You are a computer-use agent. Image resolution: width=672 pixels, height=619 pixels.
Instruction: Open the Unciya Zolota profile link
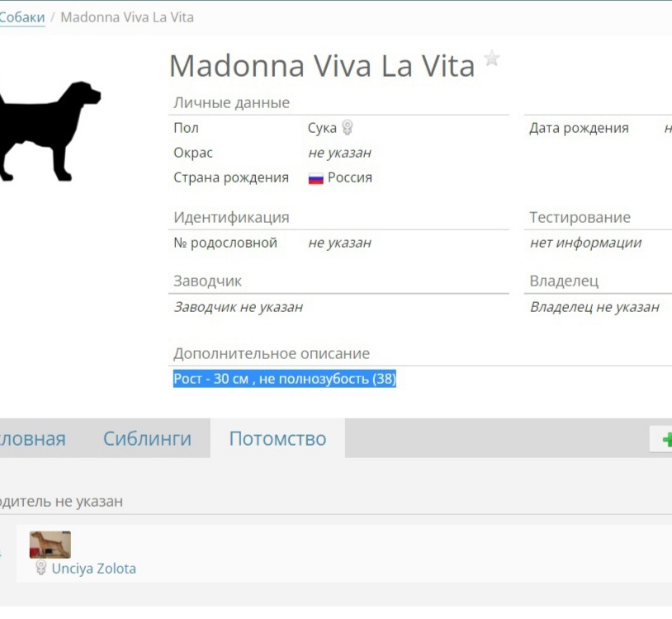click(94, 569)
